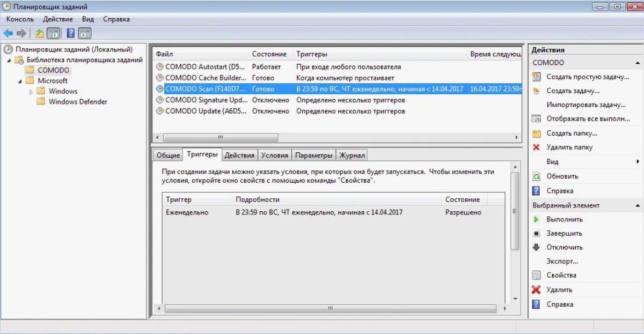Image resolution: width=644 pixels, height=334 pixels.
Task: Select the Microsoft folder in the tree
Action: (x=52, y=81)
